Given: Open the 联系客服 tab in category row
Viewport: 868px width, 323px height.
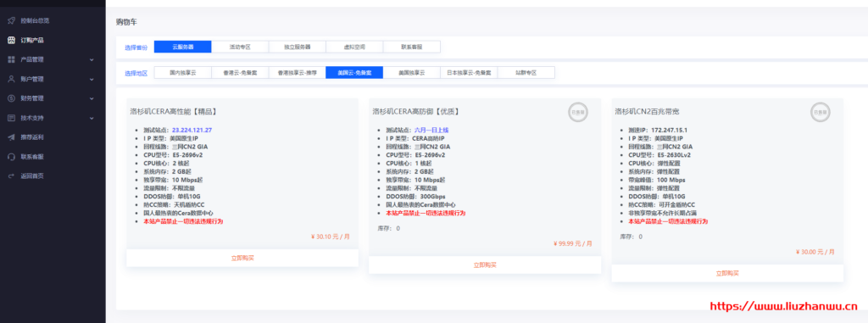Looking at the screenshot, I should [412, 47].
